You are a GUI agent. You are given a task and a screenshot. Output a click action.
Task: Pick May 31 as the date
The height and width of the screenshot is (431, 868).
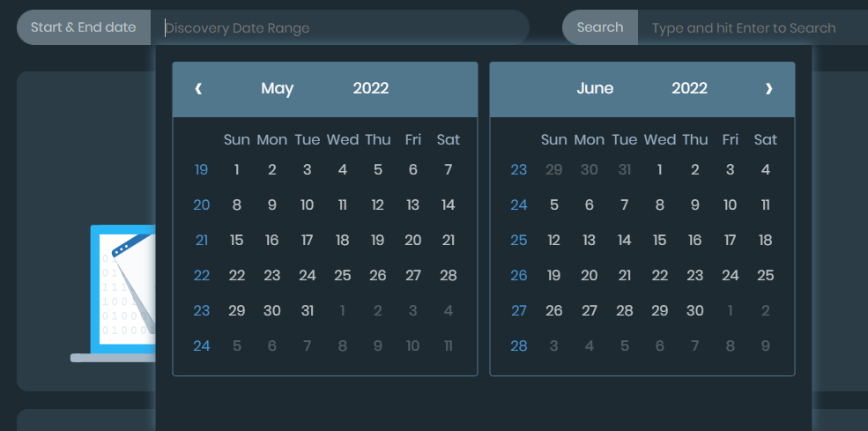click(x=308, y=311)
